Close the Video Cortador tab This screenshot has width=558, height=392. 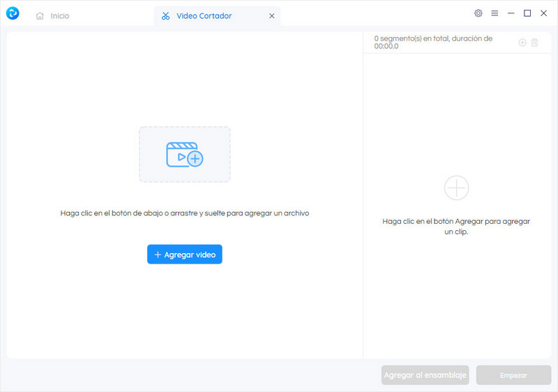[271, 16]
